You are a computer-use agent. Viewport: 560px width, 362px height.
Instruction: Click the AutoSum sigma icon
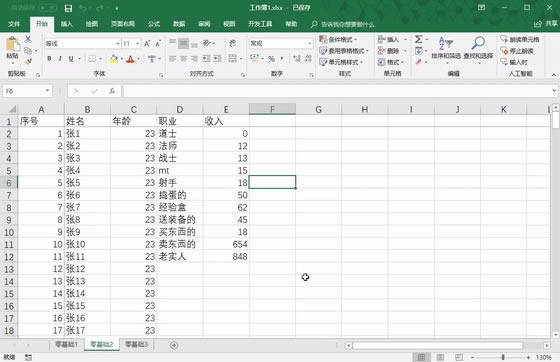[418, 39]
